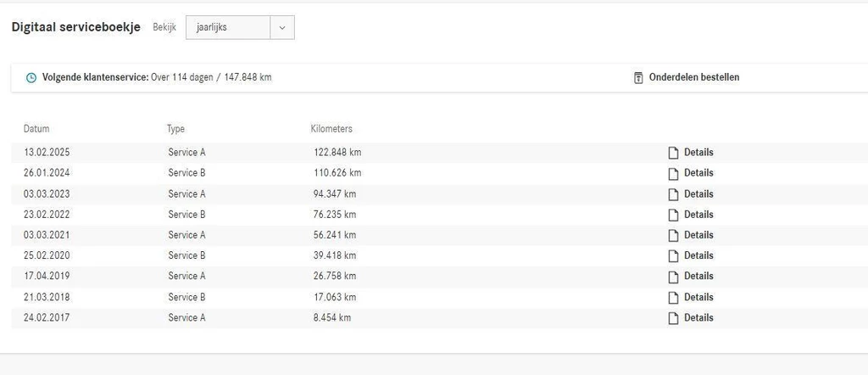
Task: Open Details link for 21.03.2018 service
Action: point(698,297)
